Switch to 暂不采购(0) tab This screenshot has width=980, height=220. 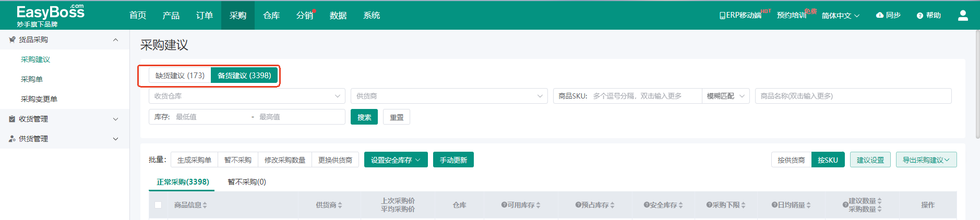[x=247, y=182]
